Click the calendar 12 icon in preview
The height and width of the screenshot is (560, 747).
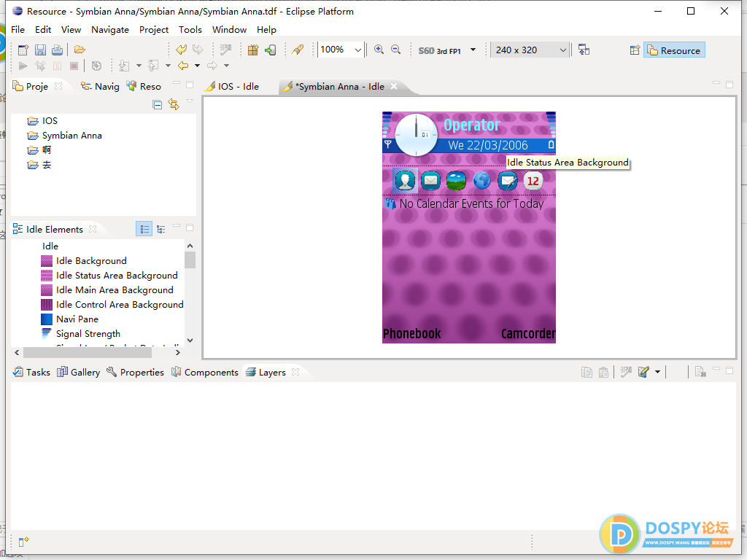(533, 181)
